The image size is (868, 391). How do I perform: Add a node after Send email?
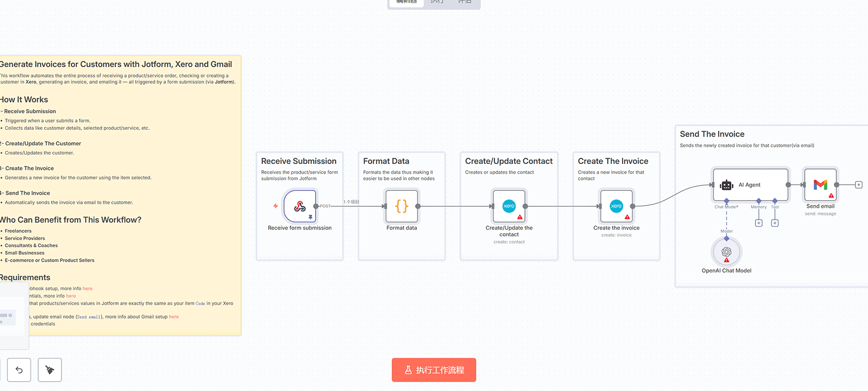pos(858,185)
